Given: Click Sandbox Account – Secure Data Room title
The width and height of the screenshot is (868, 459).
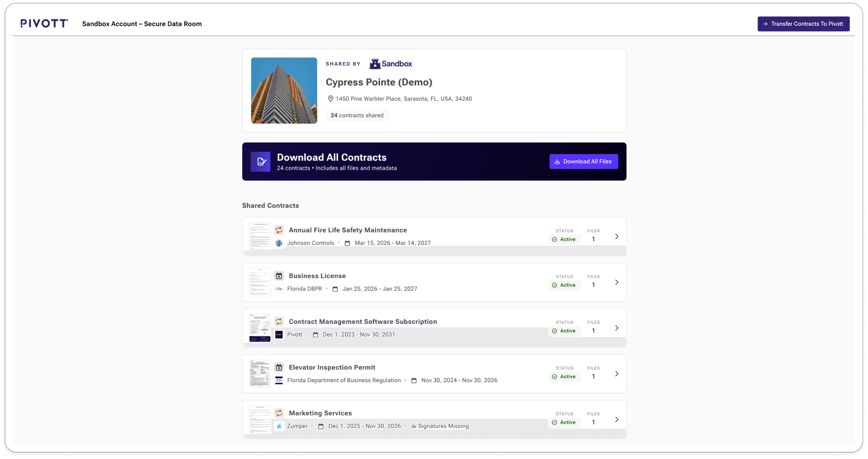Looking at the screenshot, I should [x=142, y=24].
